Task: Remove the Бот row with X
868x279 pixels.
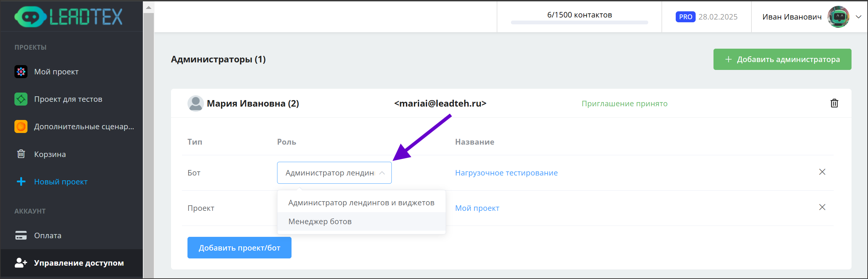Action: point(822,172)
